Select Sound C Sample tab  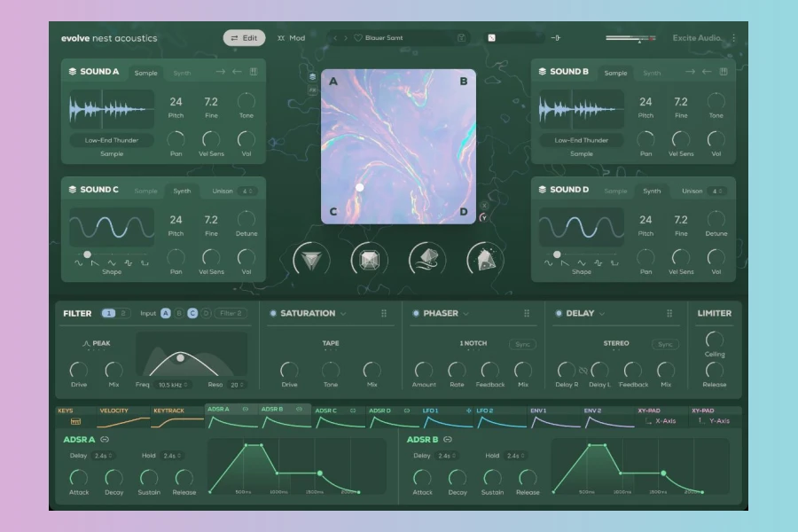pyautogui.click(x=145, y=191)
